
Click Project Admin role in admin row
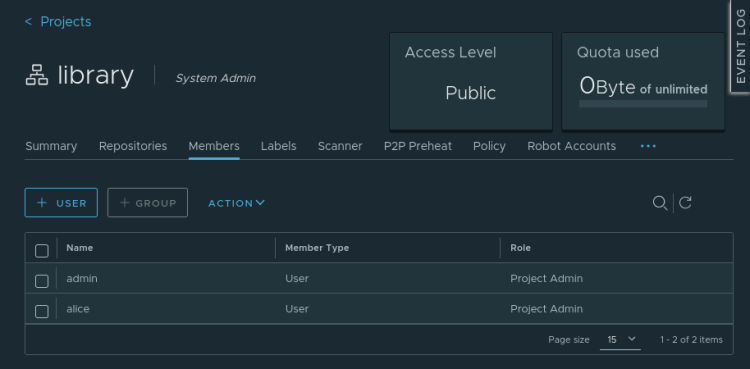click(x=546, y=278)
